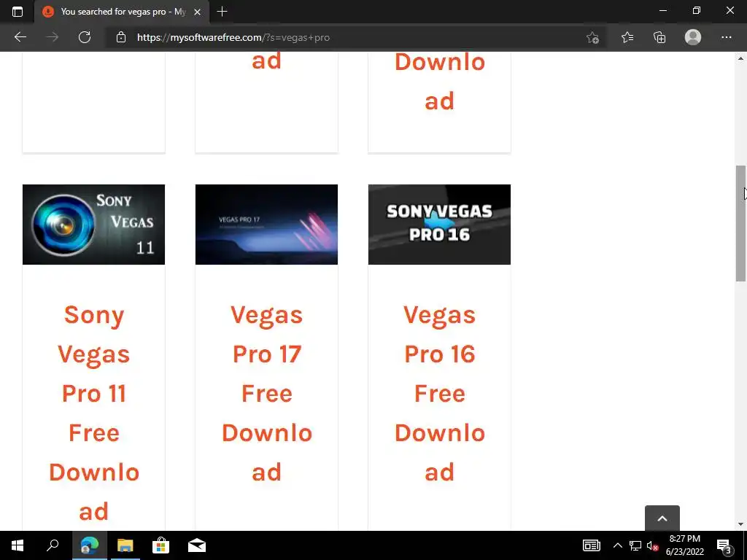This screenshot has width=747, height=560.
Task: Click the Forward navigation arrow
Action: coord(53,37)
